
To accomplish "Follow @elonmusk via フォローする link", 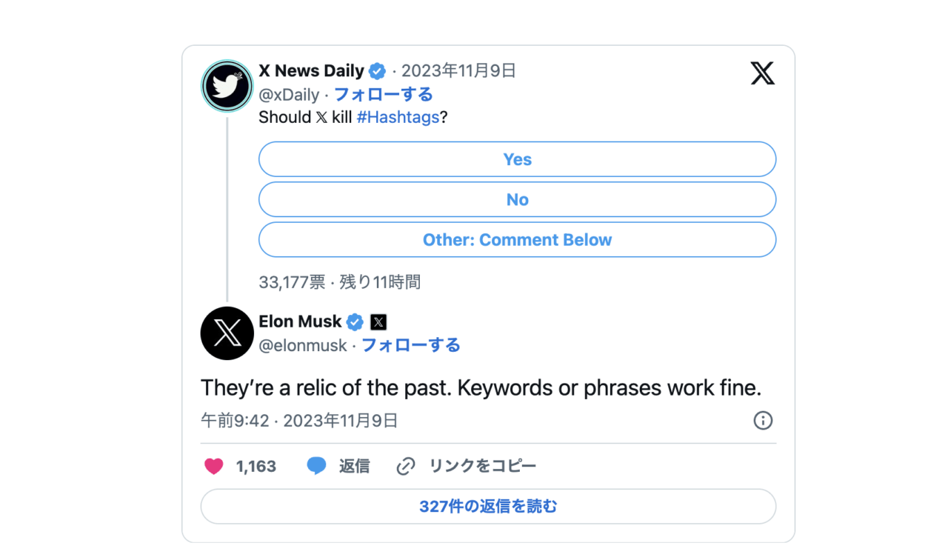I will (410, 345).
